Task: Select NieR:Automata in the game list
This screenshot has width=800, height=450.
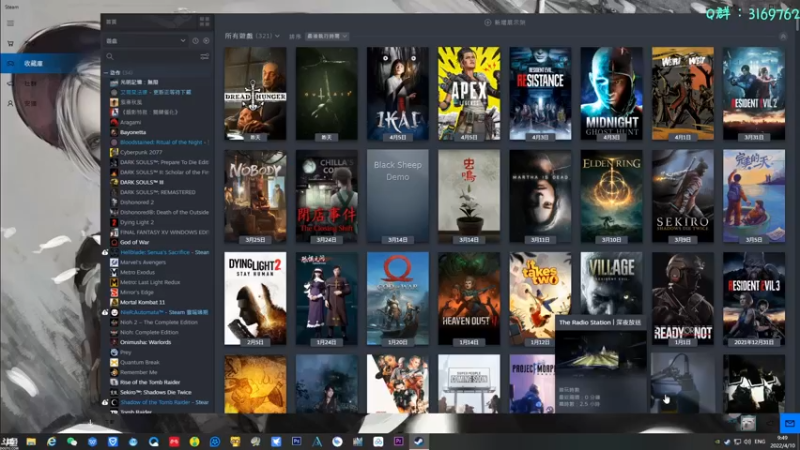Action: [x=164, y=312]
